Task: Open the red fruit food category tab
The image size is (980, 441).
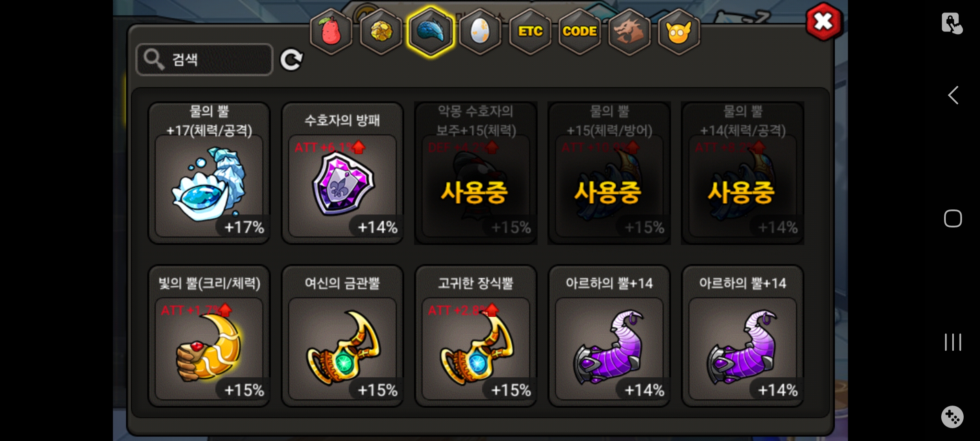Action: (331, 31)
